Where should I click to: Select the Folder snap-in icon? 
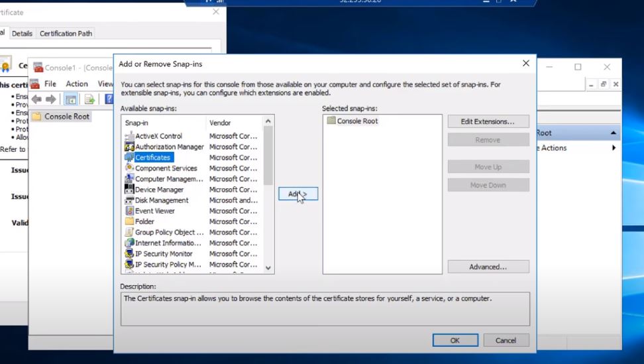click(129, 221)
